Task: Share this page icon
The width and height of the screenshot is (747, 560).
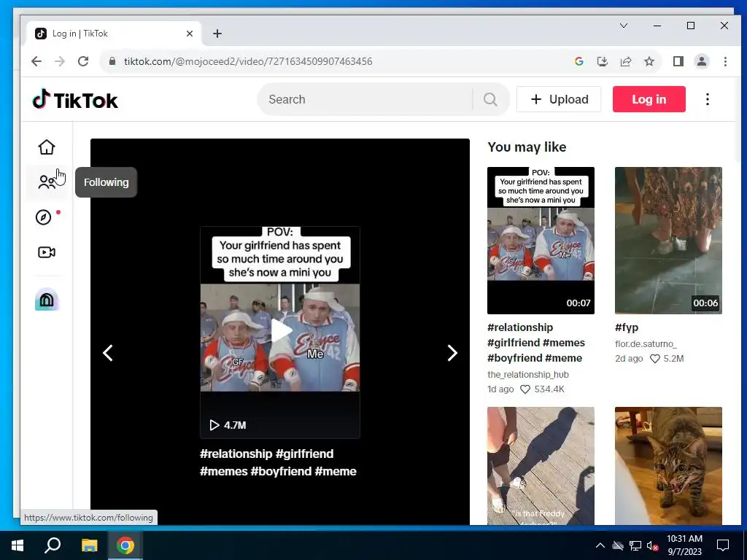Action: pos(625,61)
